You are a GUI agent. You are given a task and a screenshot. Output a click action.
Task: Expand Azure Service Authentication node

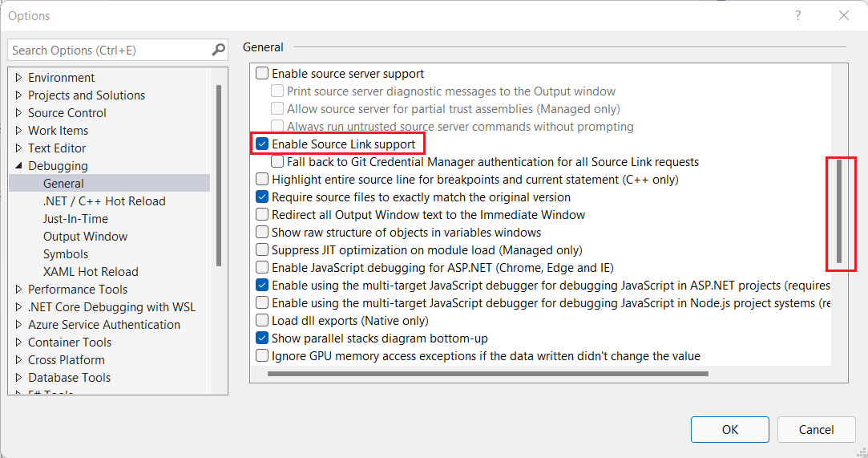click(x=18, y=325)
